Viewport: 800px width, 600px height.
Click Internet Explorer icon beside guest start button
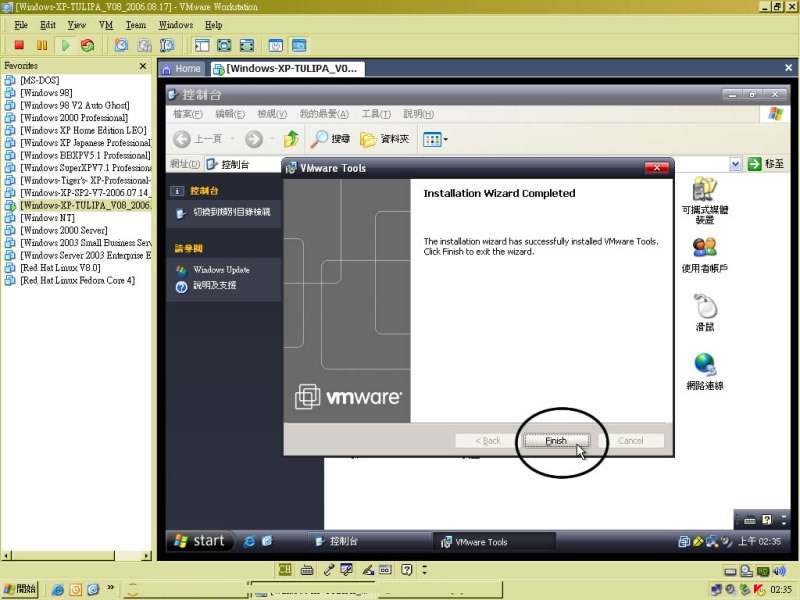point(249,541)
